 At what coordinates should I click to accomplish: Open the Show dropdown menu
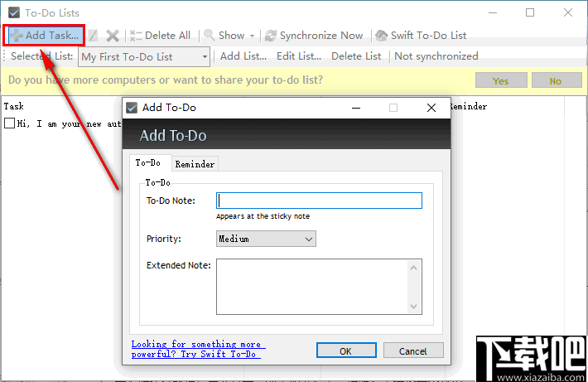coord(229,36)
